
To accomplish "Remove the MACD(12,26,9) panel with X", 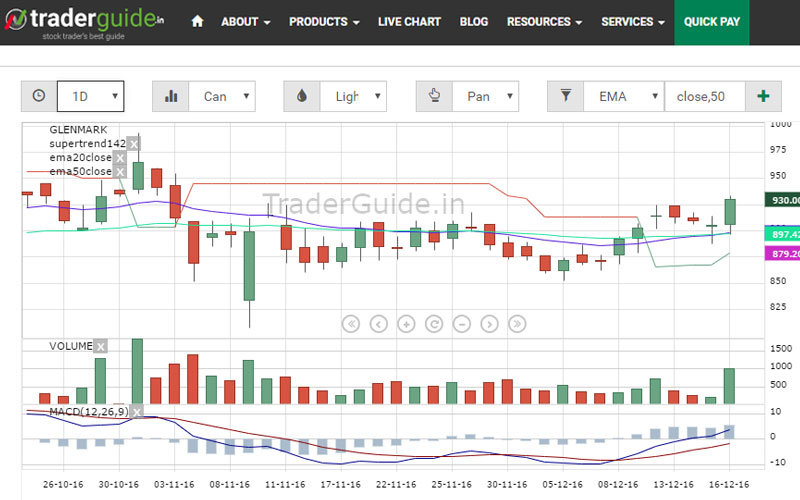I will tap(137, 412).
